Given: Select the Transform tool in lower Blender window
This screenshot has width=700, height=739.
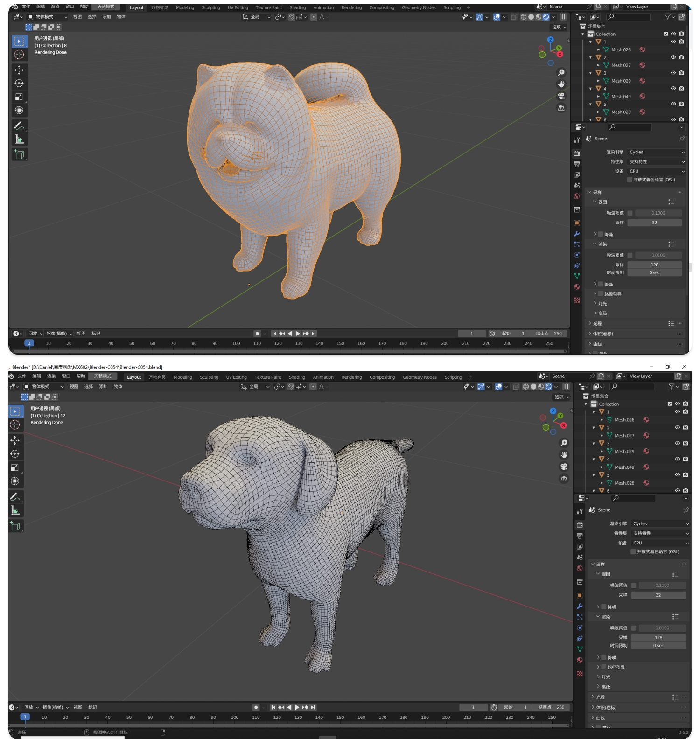Looking at the screenshot, I should click(15, 481).
